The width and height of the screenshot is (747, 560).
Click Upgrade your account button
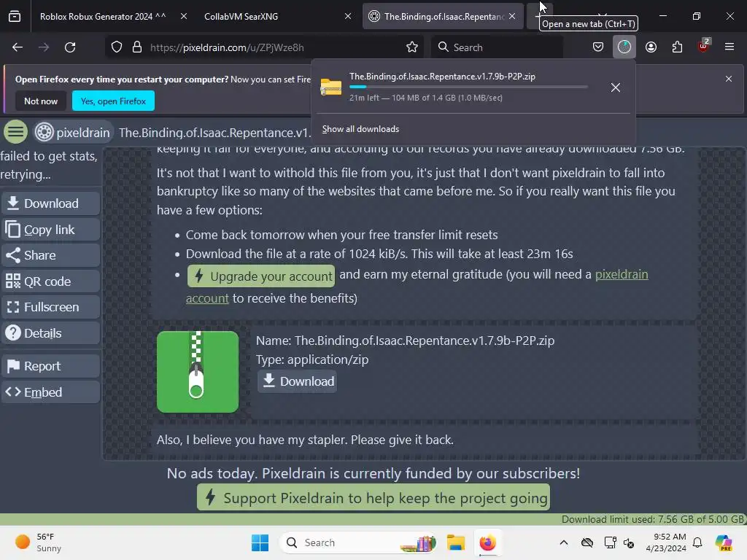(261, 276)
